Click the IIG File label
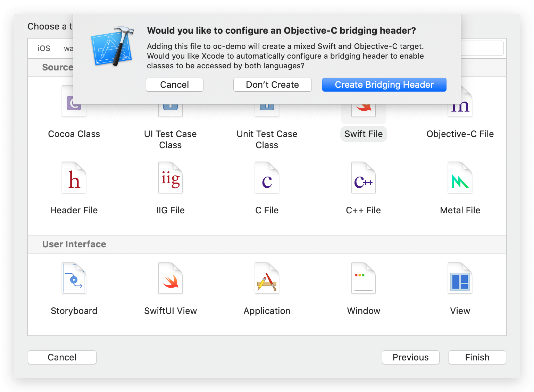The width and height of the screenshot is (534, 392). coord(170,210)
